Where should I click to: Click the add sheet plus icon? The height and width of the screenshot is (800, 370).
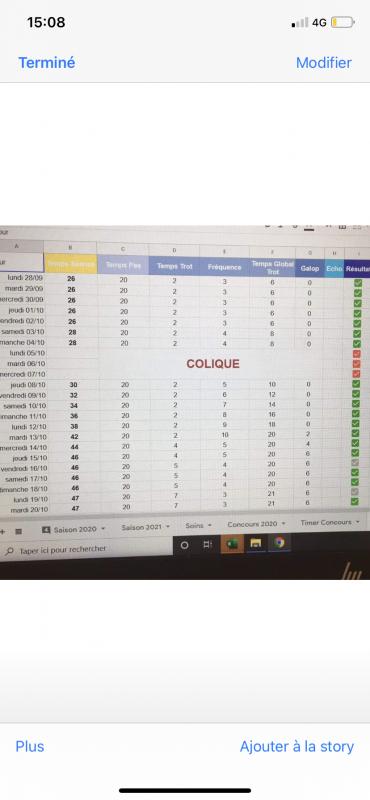[3, 532]
